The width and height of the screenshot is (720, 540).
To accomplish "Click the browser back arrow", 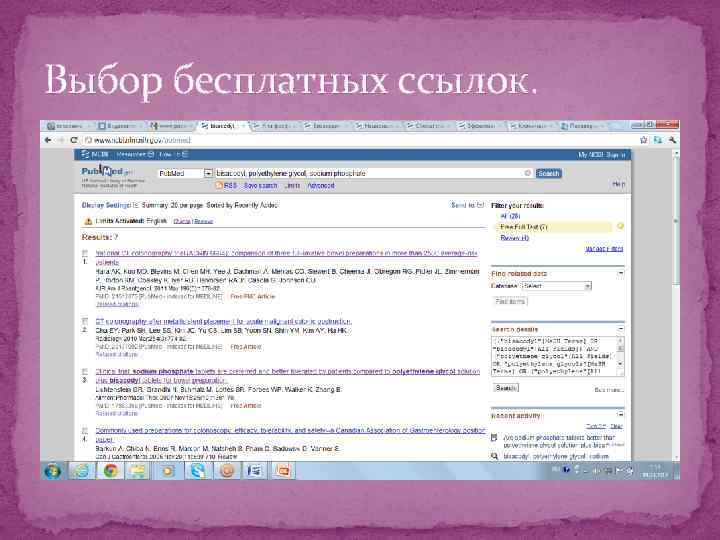I will click(48, 140).
